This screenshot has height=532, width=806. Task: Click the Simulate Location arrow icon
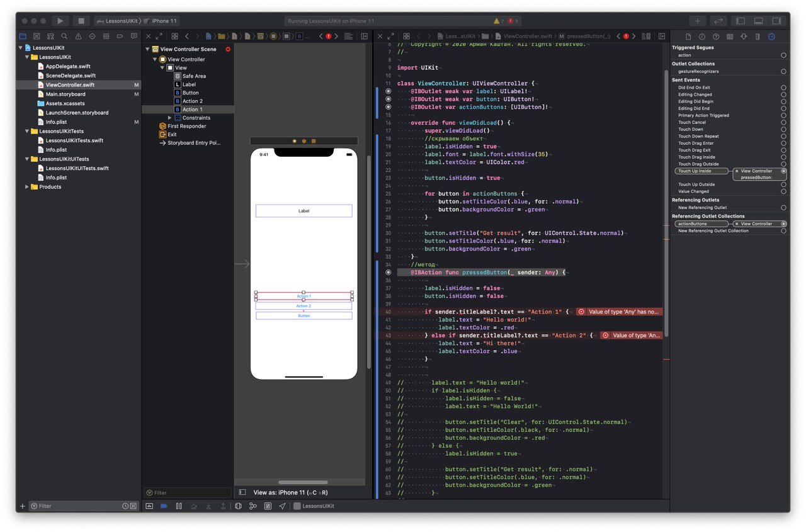(x=282, y=506)
